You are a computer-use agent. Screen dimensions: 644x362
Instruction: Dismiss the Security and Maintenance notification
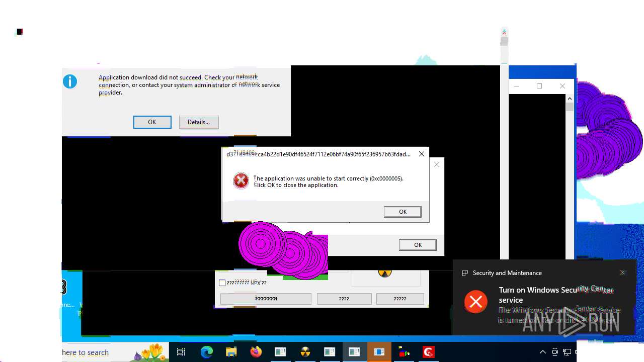(622, 273)
